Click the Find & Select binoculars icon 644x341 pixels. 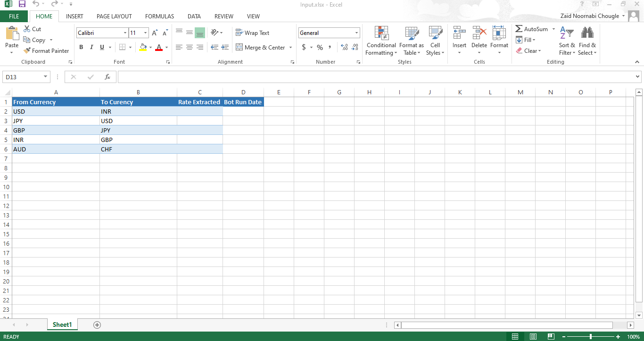point(587,33)
